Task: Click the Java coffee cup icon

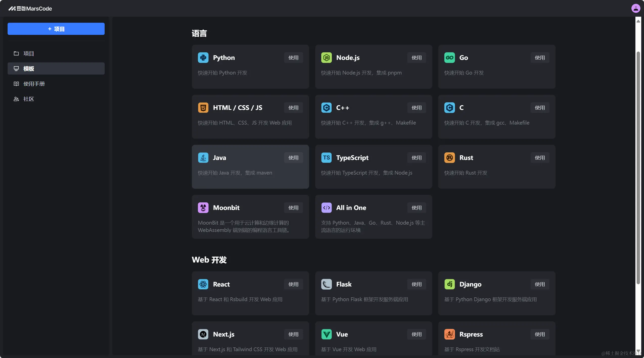Action: coord(203,158)
